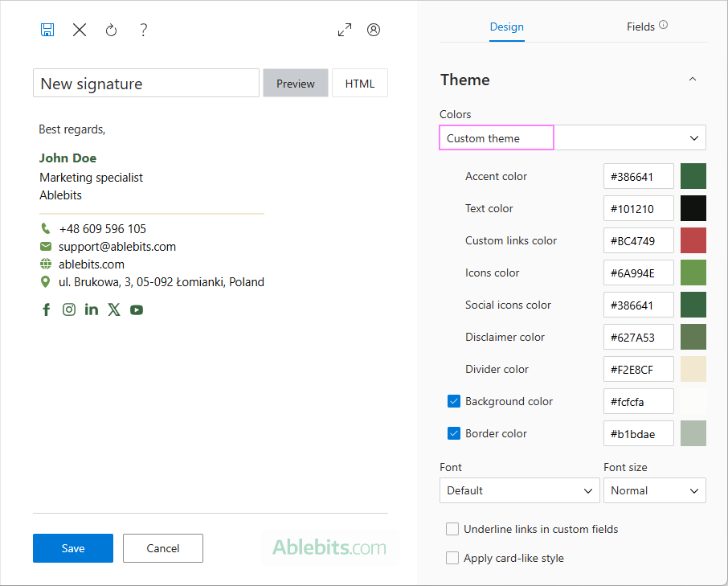Viewport: 728px width, 586px height.
Task: Check Apply card-like style
Action: (x=452, y=558)
